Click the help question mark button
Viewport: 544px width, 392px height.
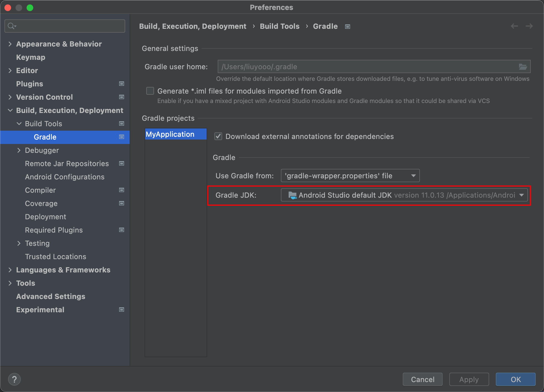pos(14,379)
